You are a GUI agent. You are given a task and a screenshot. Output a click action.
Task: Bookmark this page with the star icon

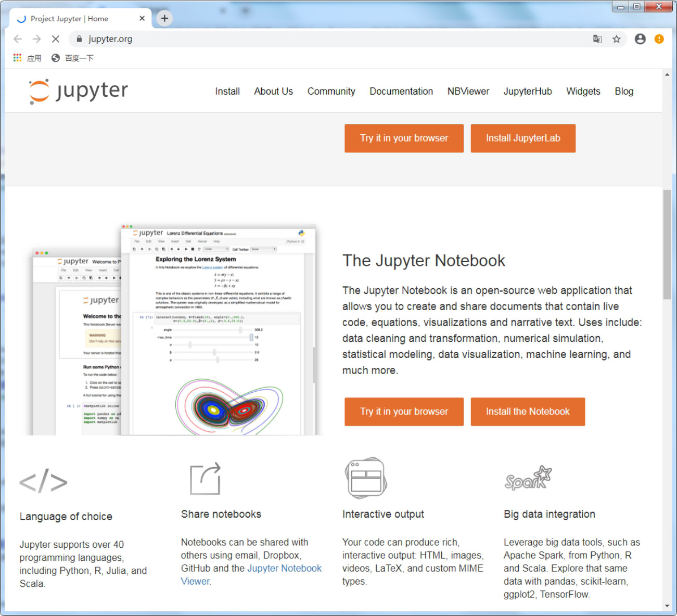tap(617, 39)
